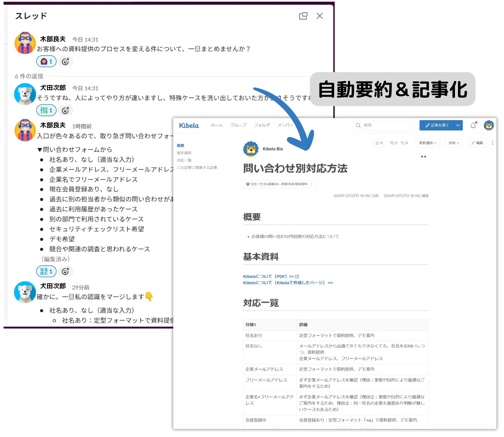Viewport: 504px width, 437px height.
Task: Open 犬田次郎's avatar on the 今日 14:31 reply
Action: (25, 94)
